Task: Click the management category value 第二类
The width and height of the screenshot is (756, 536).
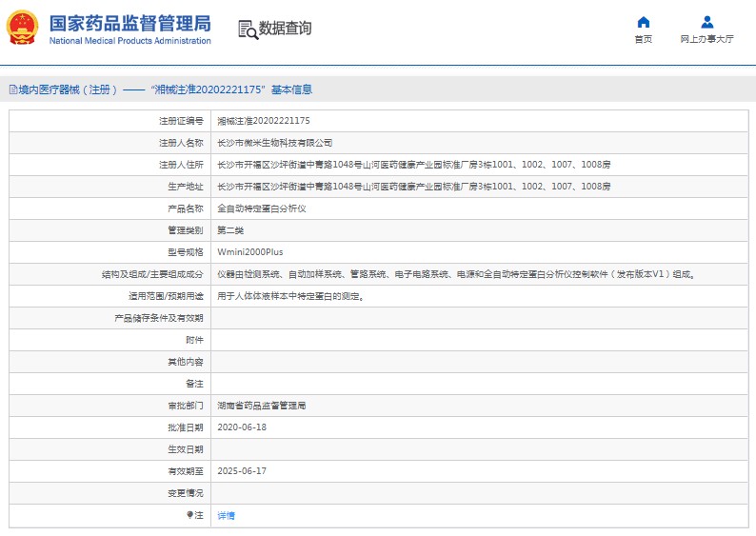Action: [230, 230]
